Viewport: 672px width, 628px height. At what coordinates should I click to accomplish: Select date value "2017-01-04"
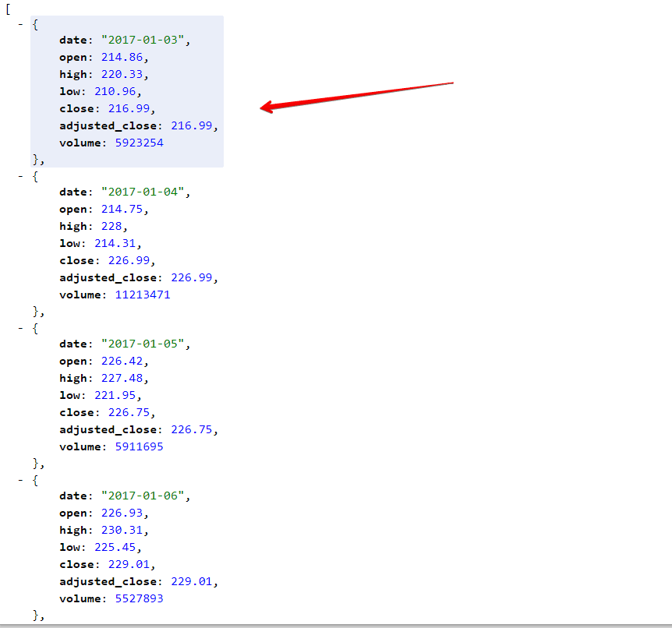[143, 192]
